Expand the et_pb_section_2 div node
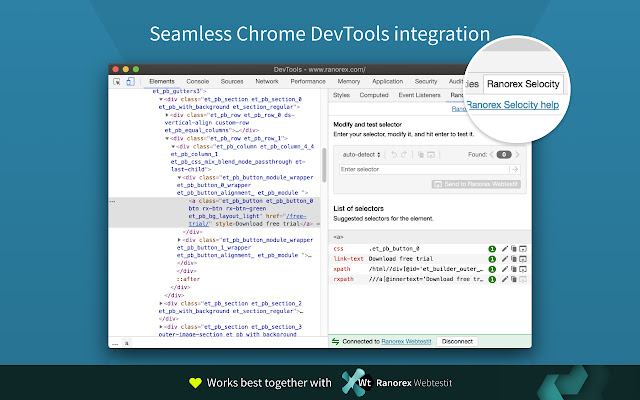640x400 pixels. (x=161, y=304)
